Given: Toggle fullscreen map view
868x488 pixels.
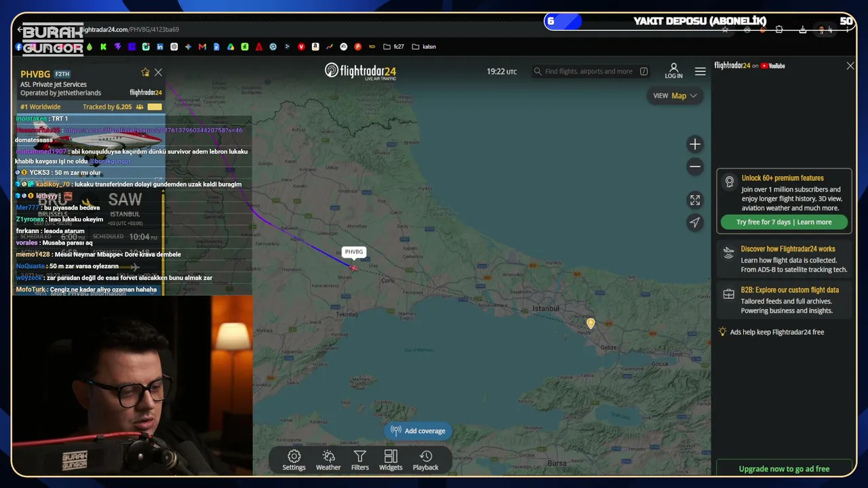Looking at the screenshot, I should coord(695,200).
